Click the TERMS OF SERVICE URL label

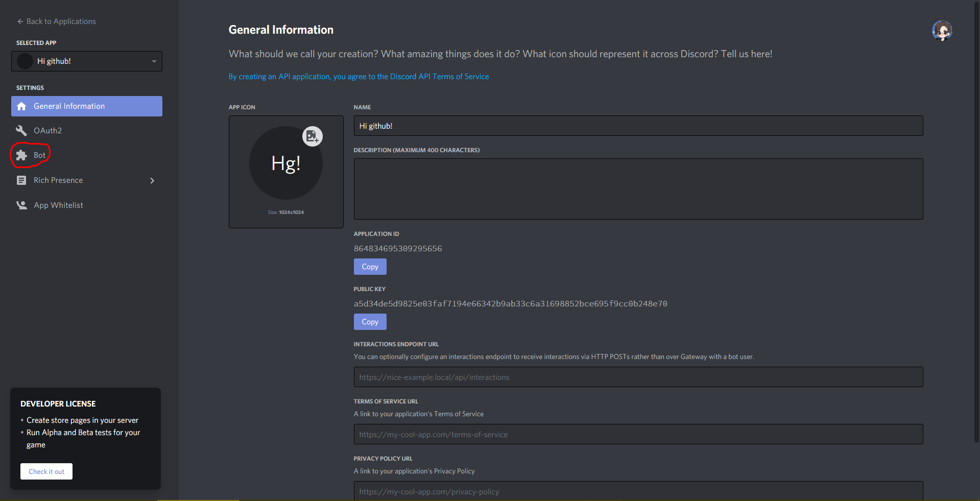(x=386, y=401)
